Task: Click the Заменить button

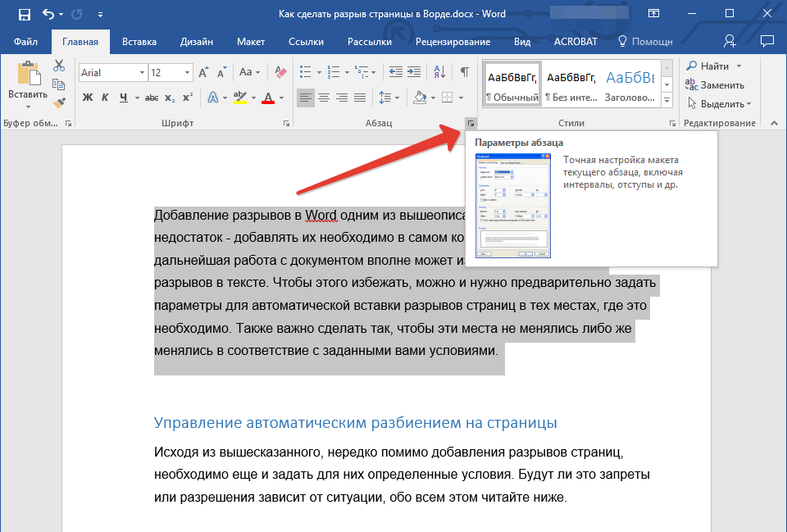Action: click(716, 84)
